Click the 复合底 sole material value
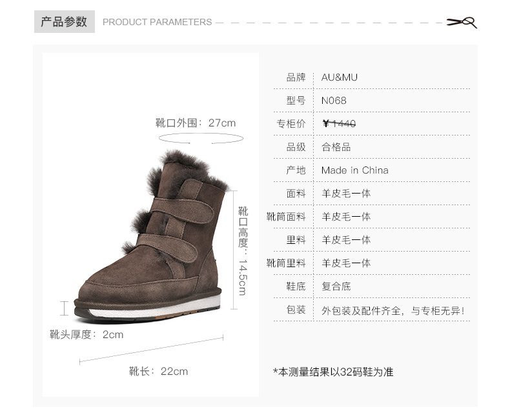510x420 pixels. (x=336, y=286)
